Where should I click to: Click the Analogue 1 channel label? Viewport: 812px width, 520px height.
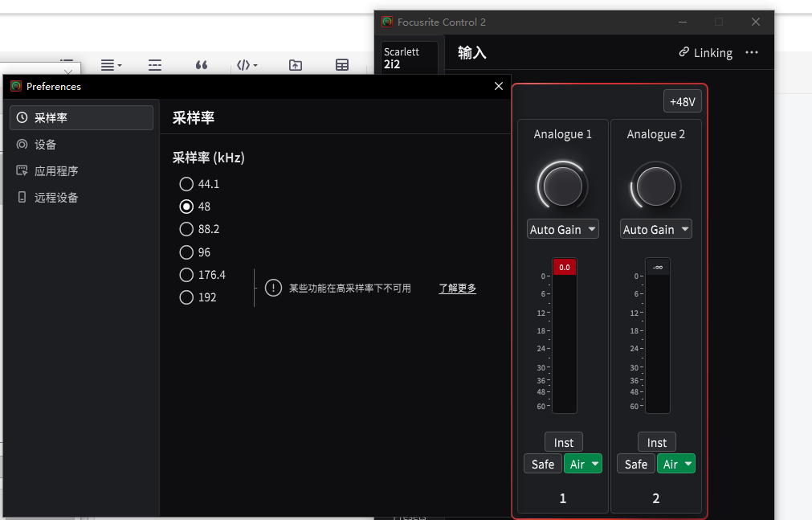(x=562, y=134)
